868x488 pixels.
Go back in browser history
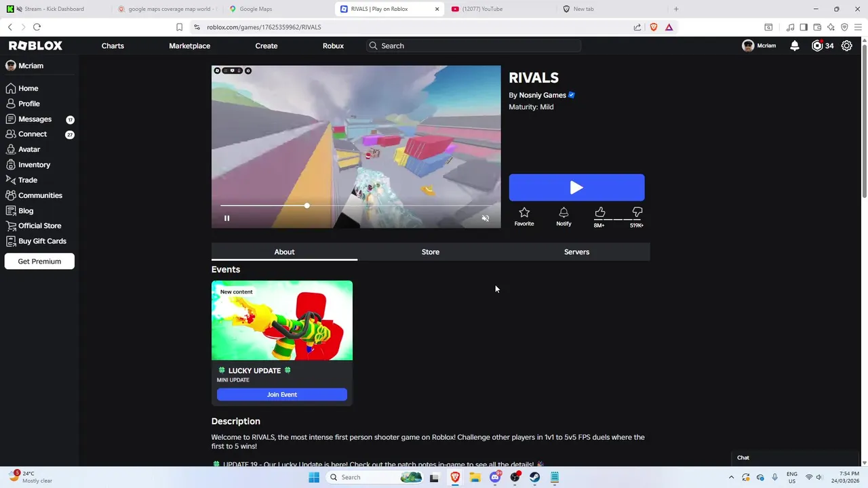tap(9, 27)
